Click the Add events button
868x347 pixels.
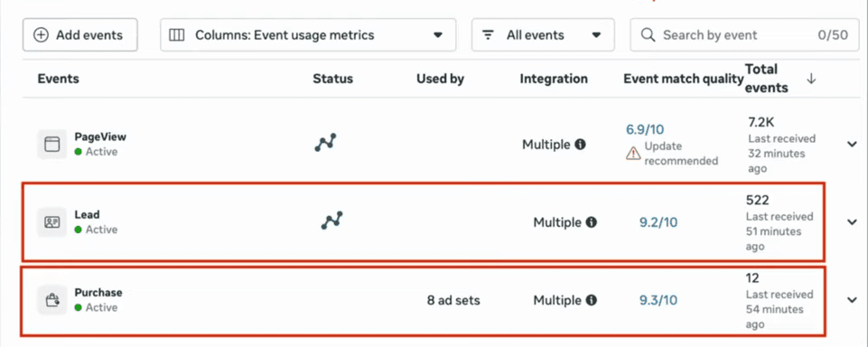point(79,35)
